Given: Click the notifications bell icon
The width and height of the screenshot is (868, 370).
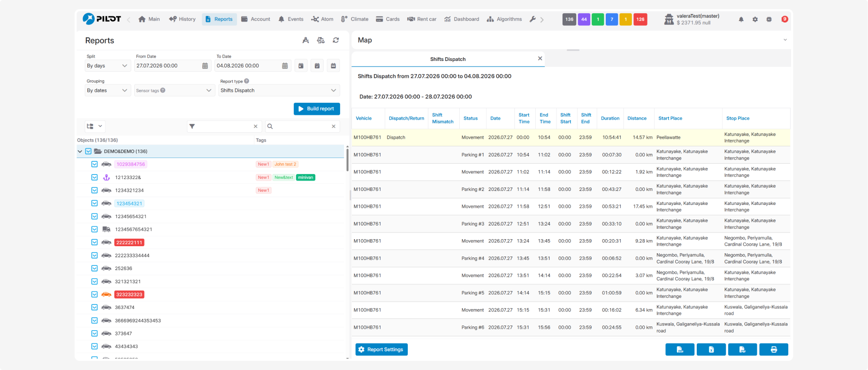Looking at the screenshot, I should tap(741, 19).
